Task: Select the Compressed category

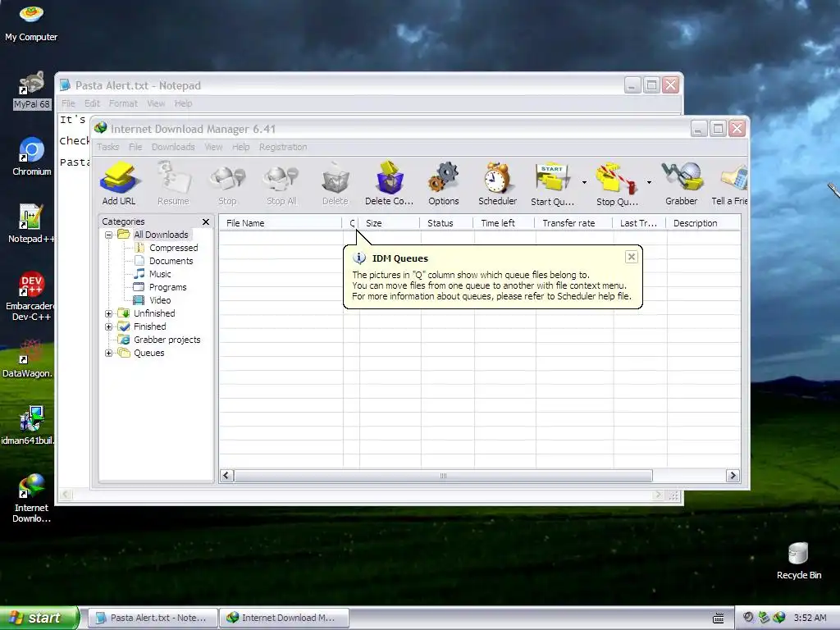Action: tap(174, 248)
